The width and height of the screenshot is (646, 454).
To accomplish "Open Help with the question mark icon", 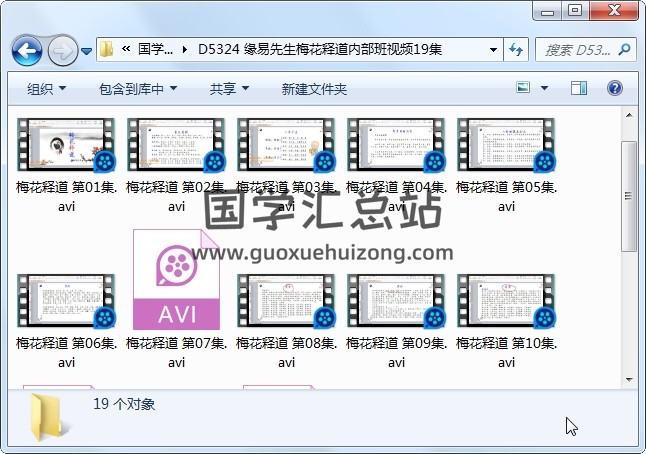I will pos(615,88).
